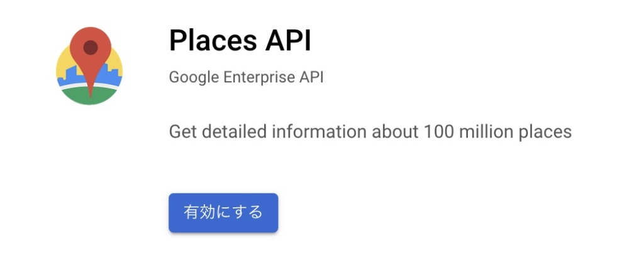Click the green ground area of the logo

(x=89, y=96)
